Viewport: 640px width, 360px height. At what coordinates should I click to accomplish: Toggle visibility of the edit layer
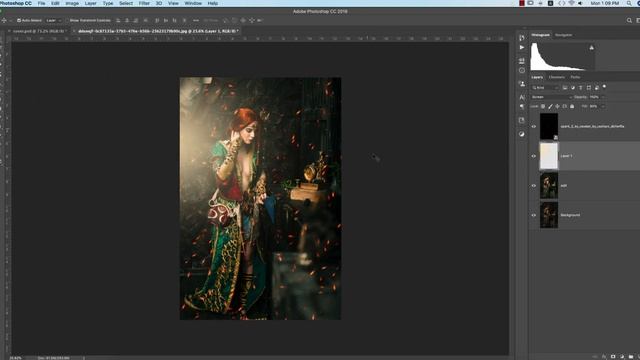[533, 186]
